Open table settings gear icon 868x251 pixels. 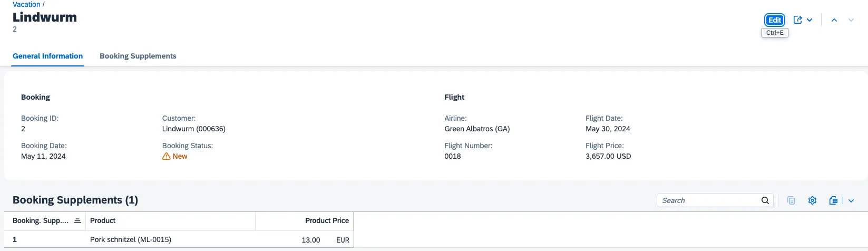coord(812,200)
